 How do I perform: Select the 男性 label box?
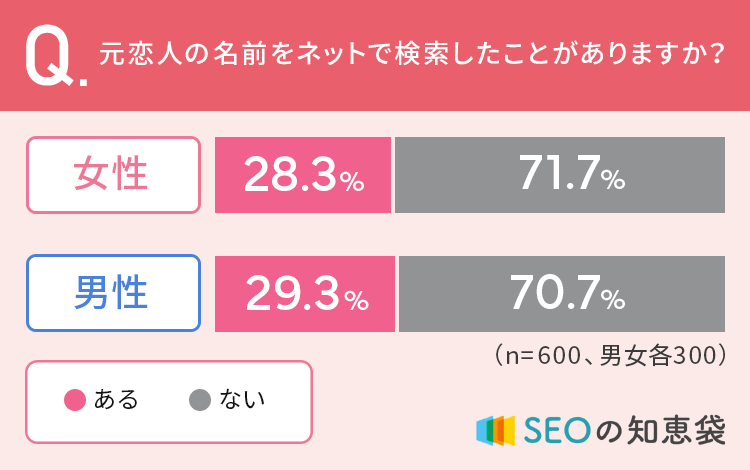(x=113, y=293)
